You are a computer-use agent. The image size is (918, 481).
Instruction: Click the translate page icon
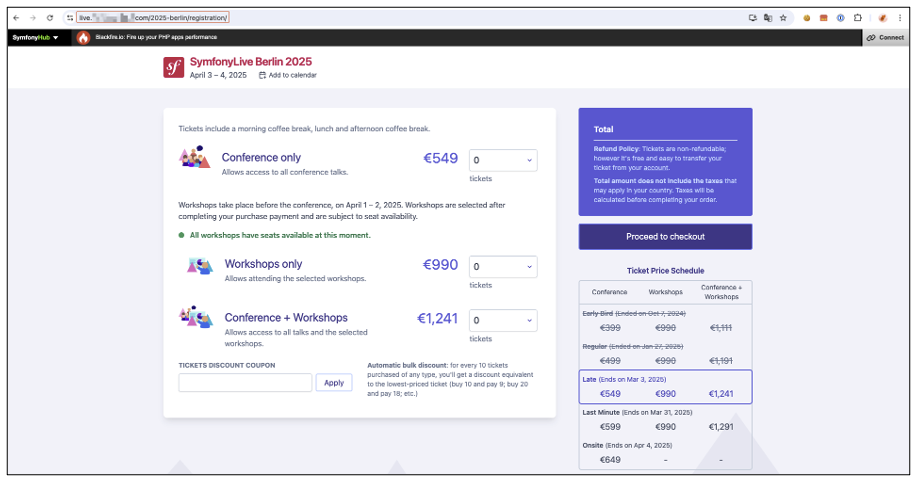pos(768,18)
